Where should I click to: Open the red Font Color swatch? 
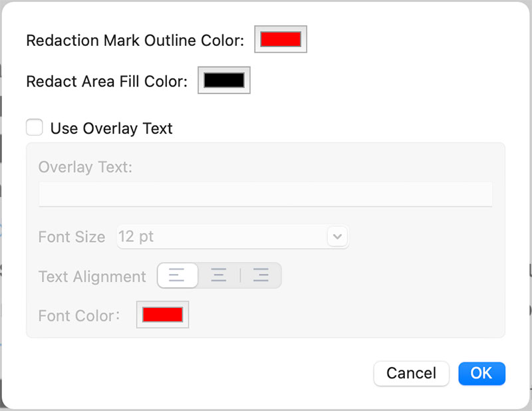162,315
